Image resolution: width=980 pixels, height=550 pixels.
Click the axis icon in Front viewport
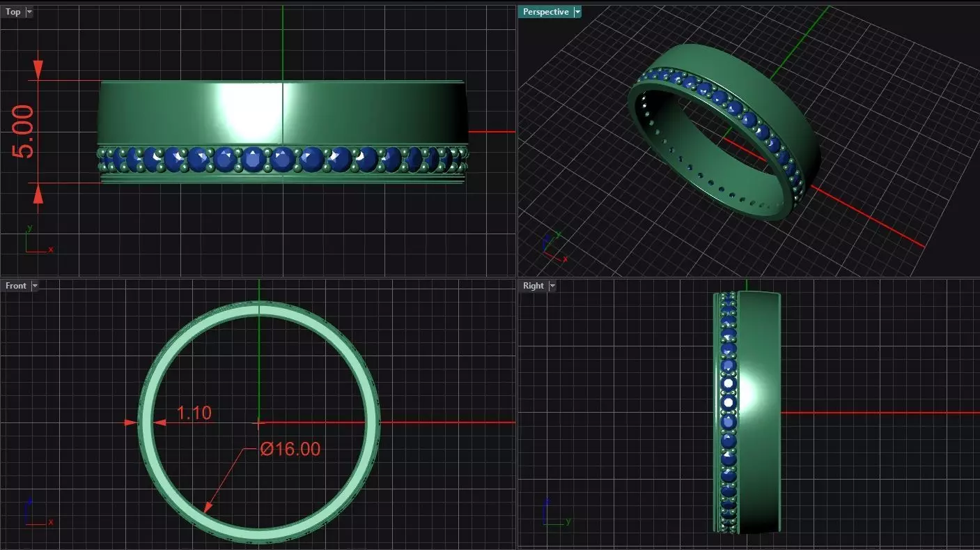38,512
